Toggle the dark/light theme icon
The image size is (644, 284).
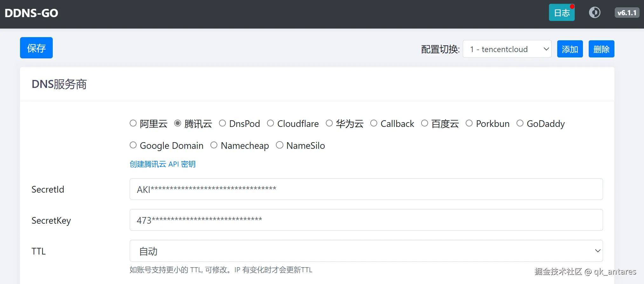tap(594, 13)
